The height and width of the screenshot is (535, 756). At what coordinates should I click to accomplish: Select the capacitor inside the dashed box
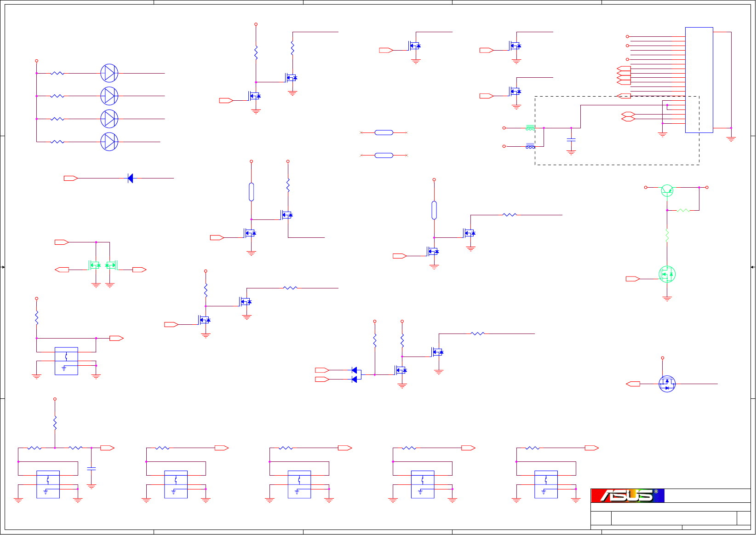point(571,139)
